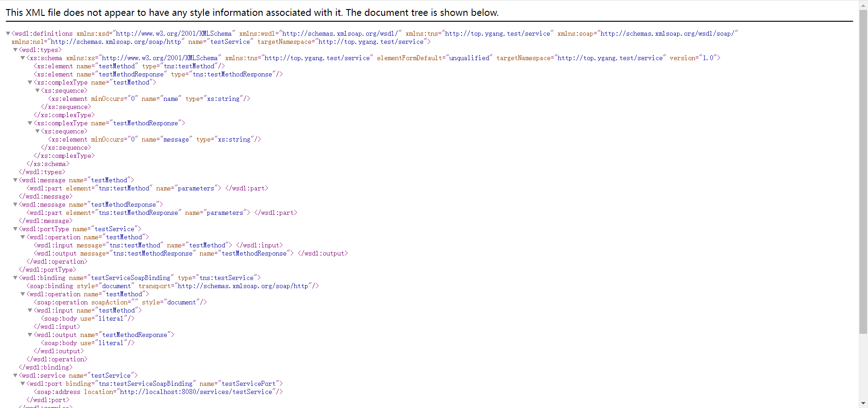
Task: Collapse wsdl:binding testServiceSoapBinding node
Action: tap(15, 278)
